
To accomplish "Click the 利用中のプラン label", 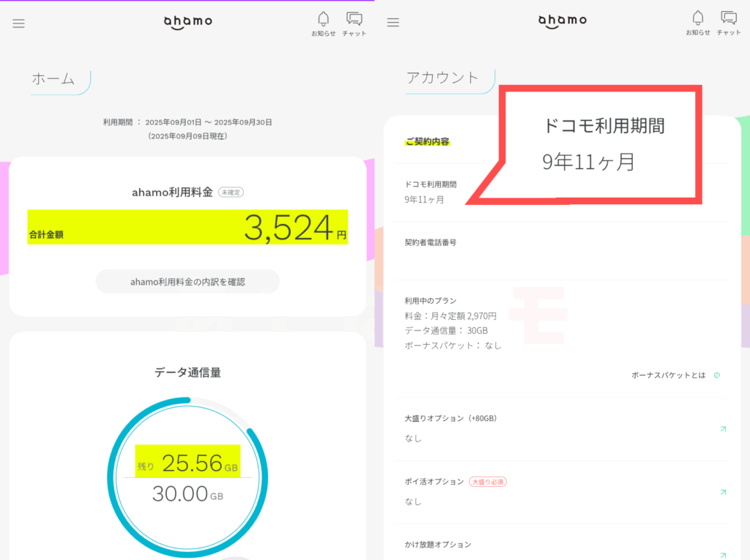I will click(431, 301).
